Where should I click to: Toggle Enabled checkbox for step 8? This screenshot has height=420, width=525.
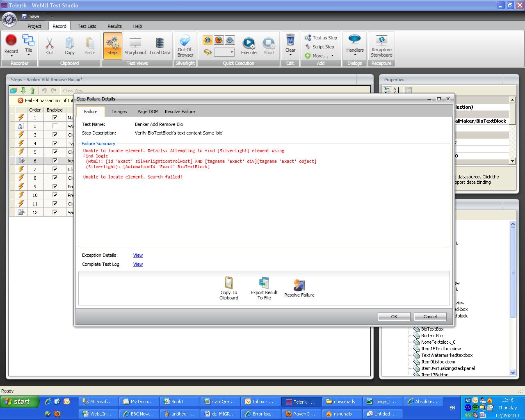point(55,178)
